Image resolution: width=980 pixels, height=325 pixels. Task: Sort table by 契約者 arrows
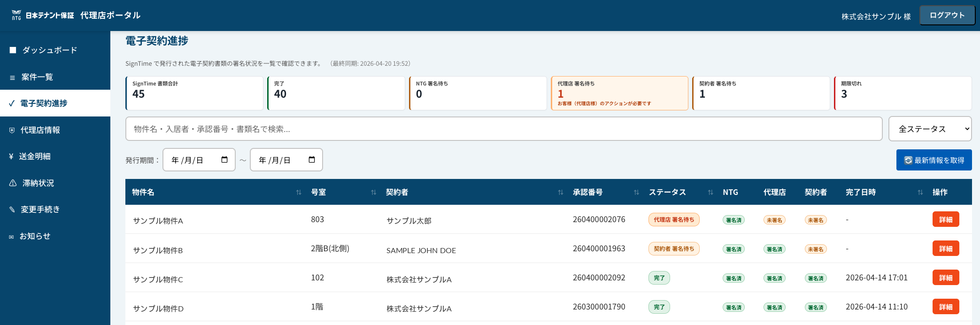tap(561, 192)
